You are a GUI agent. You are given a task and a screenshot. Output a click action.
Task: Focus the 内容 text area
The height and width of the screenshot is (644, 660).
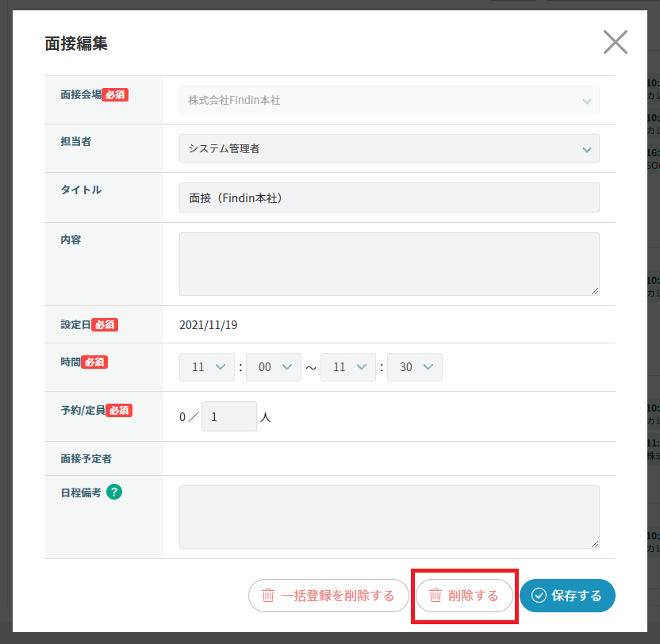pyautogui.click(x=389, y=263)
